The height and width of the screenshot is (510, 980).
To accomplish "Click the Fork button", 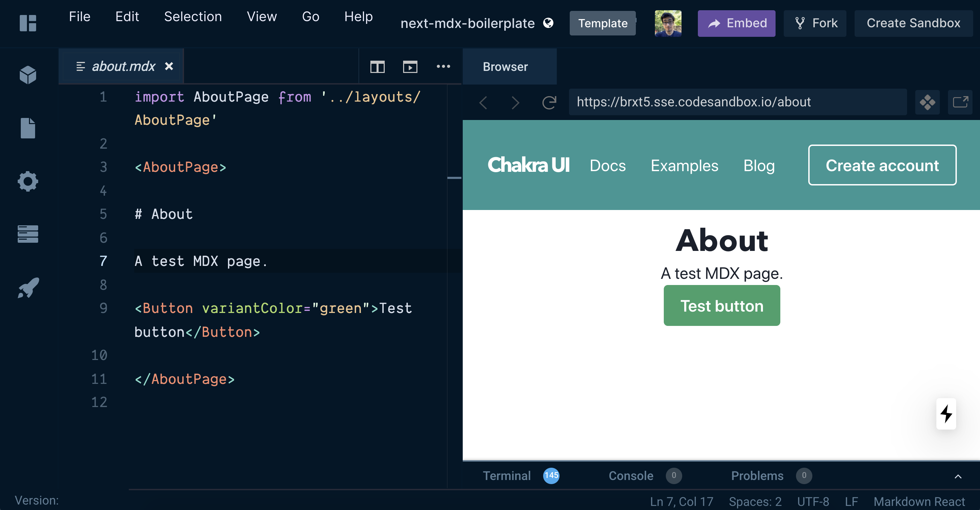I will pyautogui.click(x=816, y=23).
